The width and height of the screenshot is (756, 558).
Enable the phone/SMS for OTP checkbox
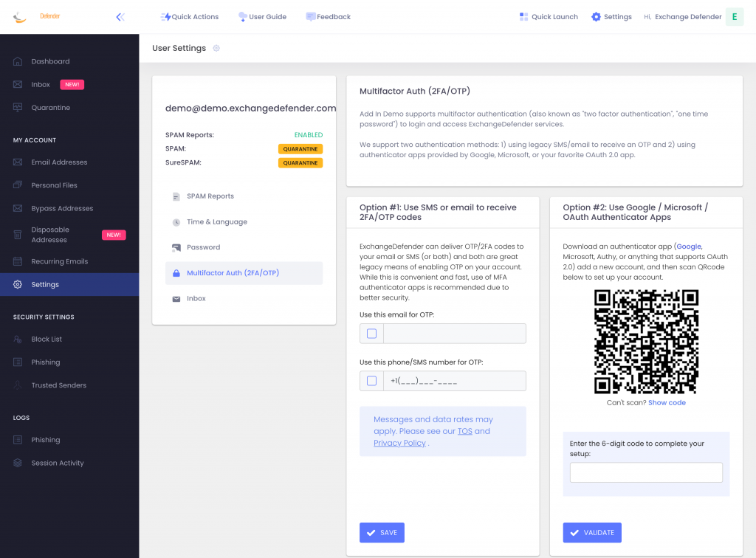coord(372,381)
